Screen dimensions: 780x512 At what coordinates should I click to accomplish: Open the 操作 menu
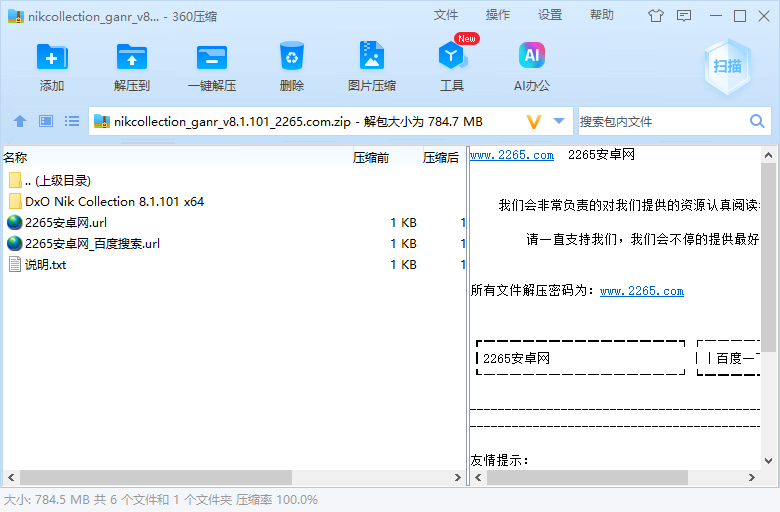coord(497,15)
